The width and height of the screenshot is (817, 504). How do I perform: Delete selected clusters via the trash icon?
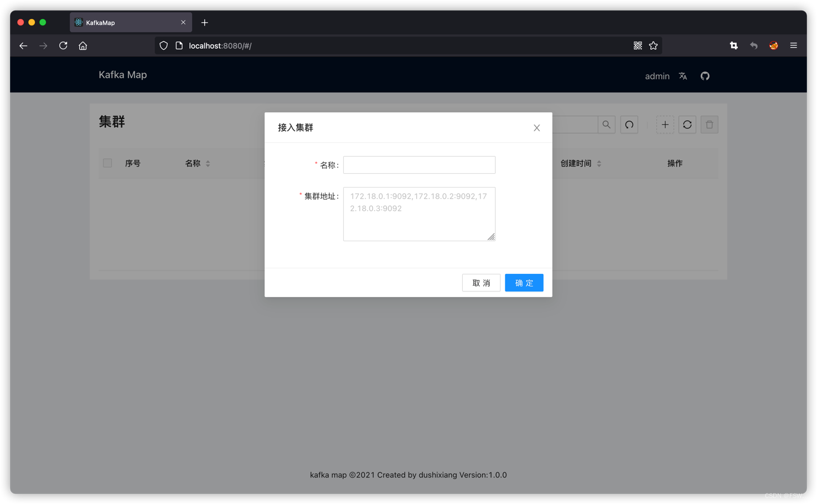709,124
